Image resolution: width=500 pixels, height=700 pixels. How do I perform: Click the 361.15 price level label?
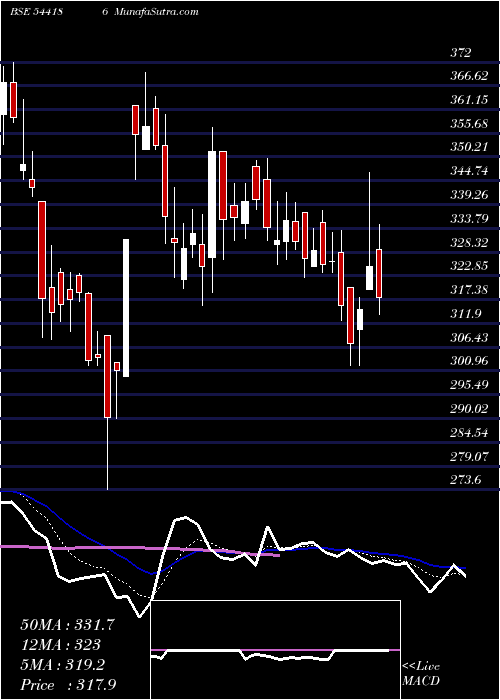click(469, 100)
